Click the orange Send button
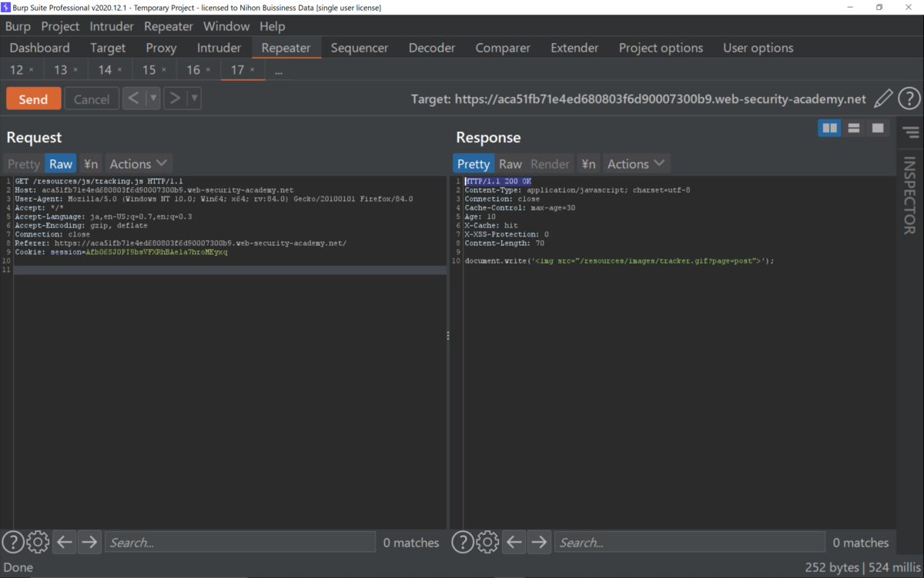924x578 pixels. pos(33,99)
